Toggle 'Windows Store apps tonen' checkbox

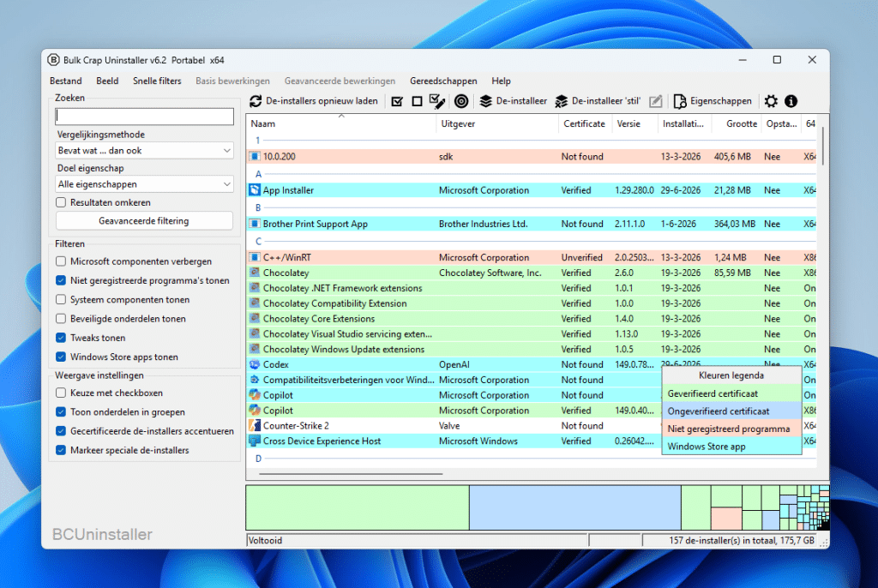click(x=61, y=357)
